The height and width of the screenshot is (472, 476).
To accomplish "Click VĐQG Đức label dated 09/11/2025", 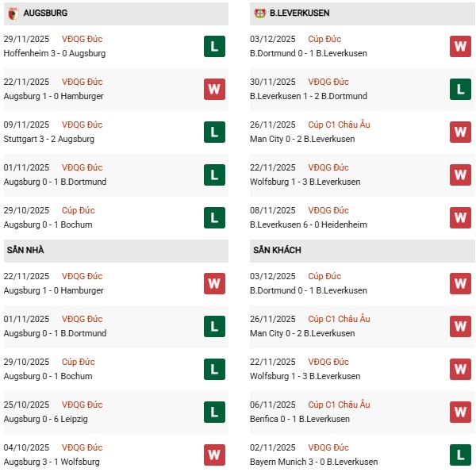I will (83, 125).
